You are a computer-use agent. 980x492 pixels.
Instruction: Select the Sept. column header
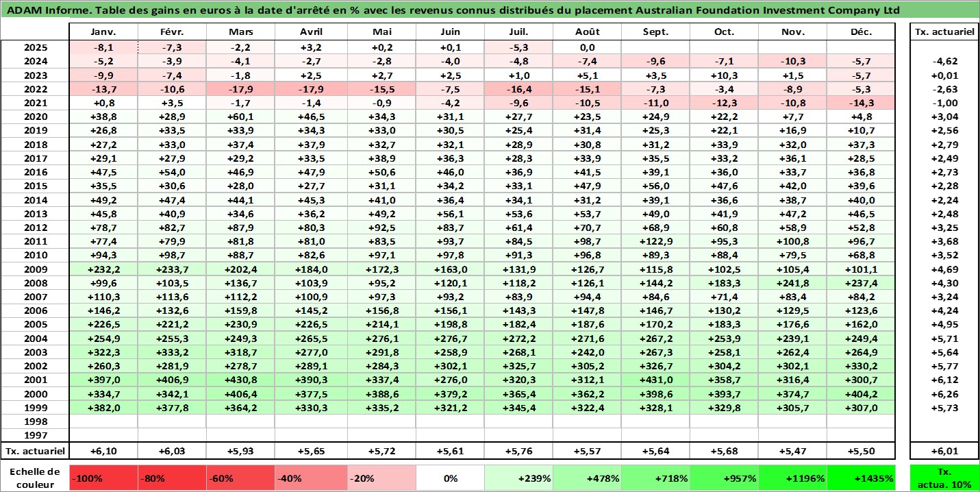[x=656, y=32]
